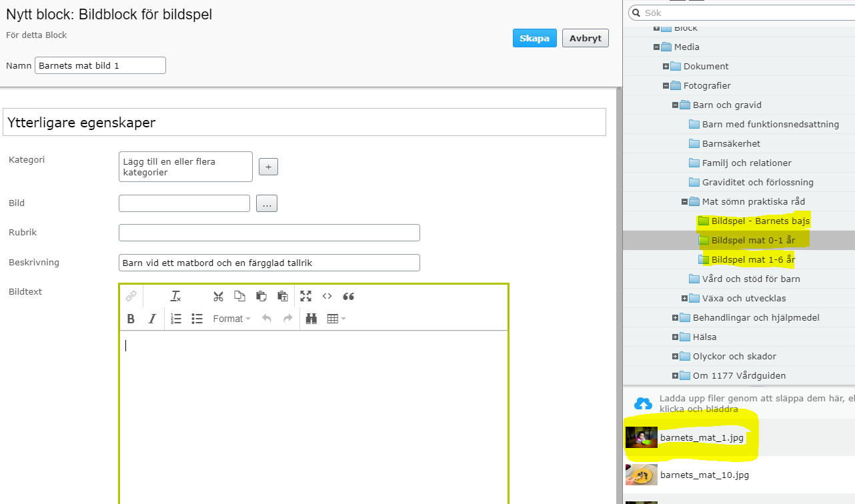
Task: Select the Bildspel mat 1-6 år folder
Action: pyautogui.click(x=752, y=259)
